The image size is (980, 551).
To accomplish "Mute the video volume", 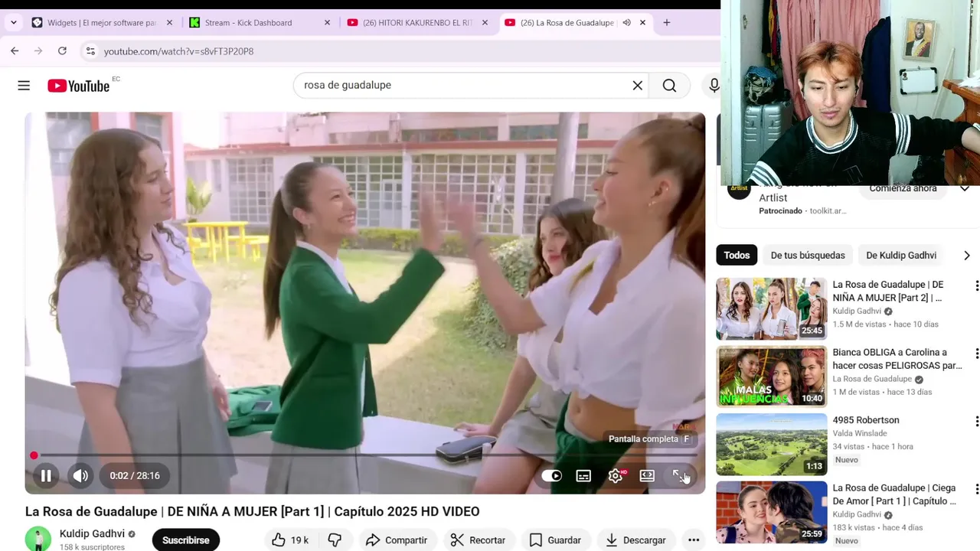I will (x=80, y=476).
